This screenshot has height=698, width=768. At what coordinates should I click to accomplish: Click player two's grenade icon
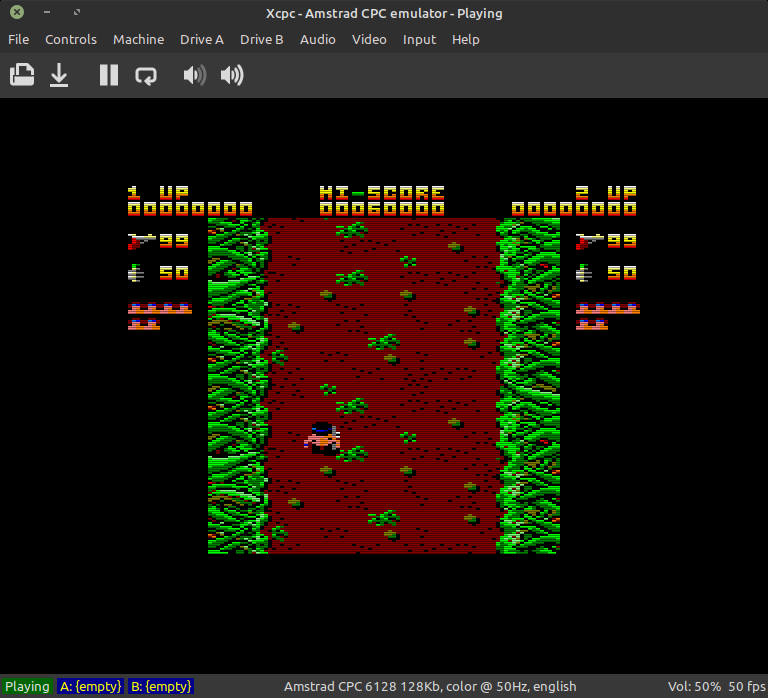pos(584,273)
